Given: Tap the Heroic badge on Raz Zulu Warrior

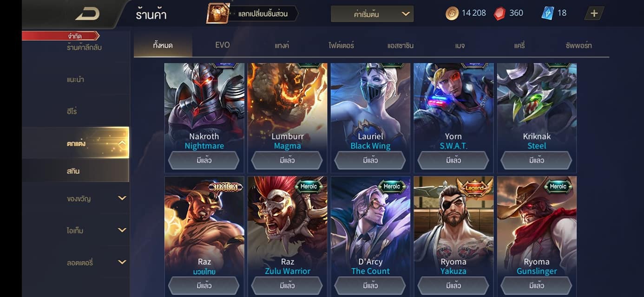Looking at the screenshot, I should pyautogui.click(x=309, y=187).
